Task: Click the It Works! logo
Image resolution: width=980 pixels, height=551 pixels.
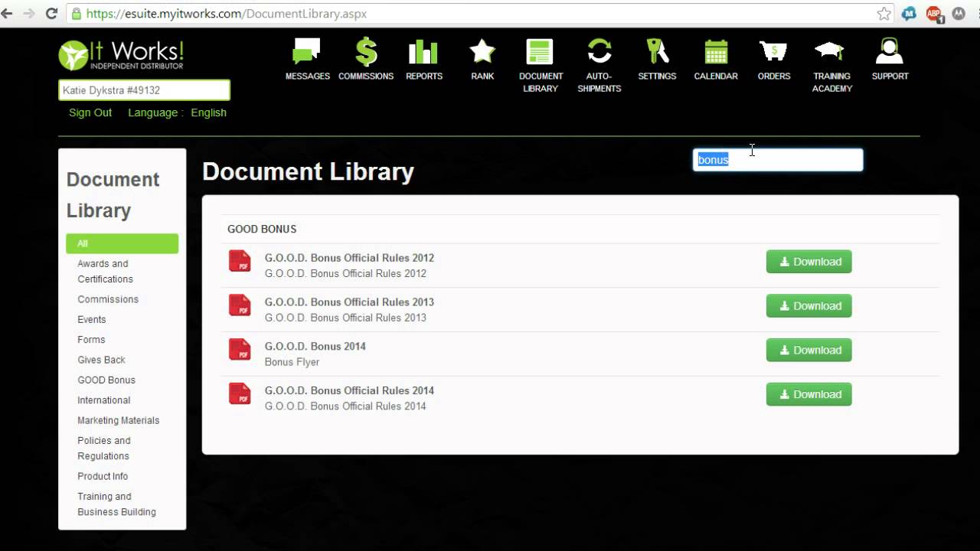Action: click(121, 55)
